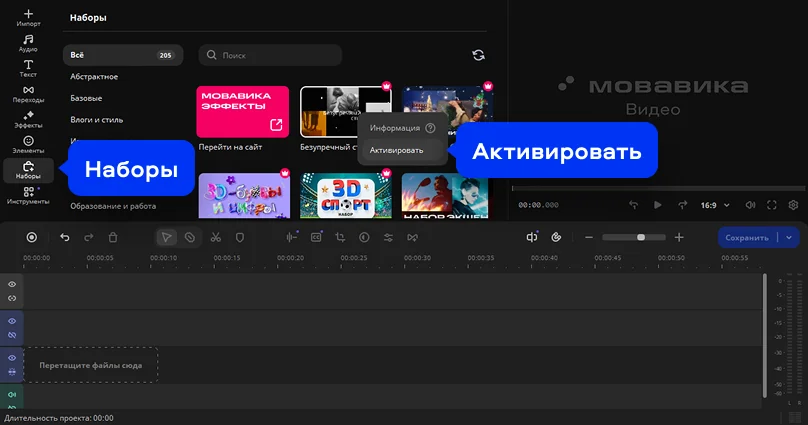Toggle the arrow selection mode tool
808x425 pixels.
point(166,237)
